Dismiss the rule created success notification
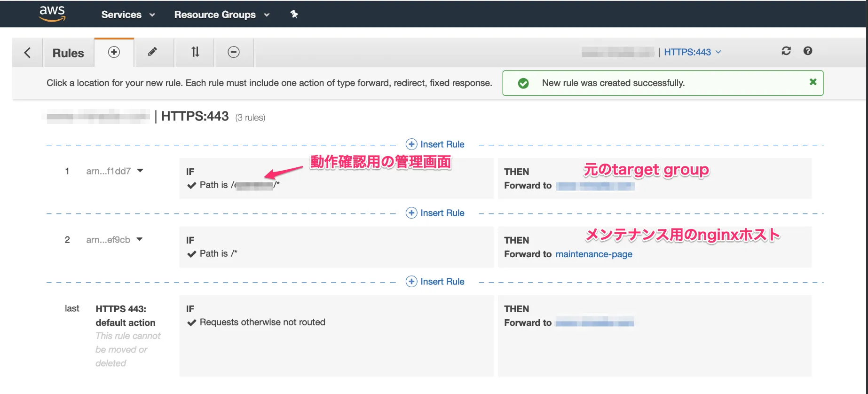Viewport: 868px width, 394px height. tap(813, 82)
